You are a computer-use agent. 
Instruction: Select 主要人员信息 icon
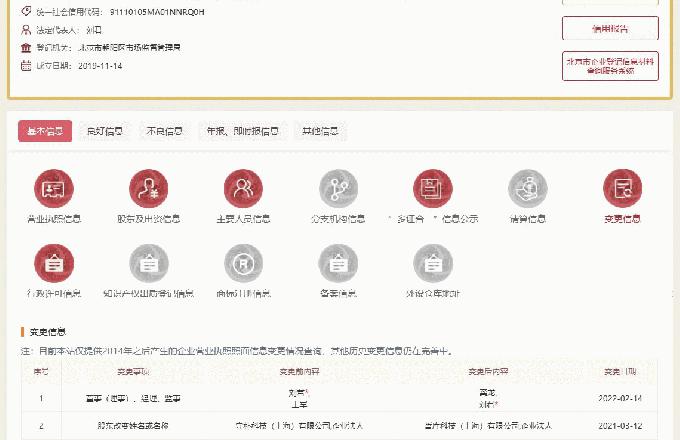click(244, 189)
